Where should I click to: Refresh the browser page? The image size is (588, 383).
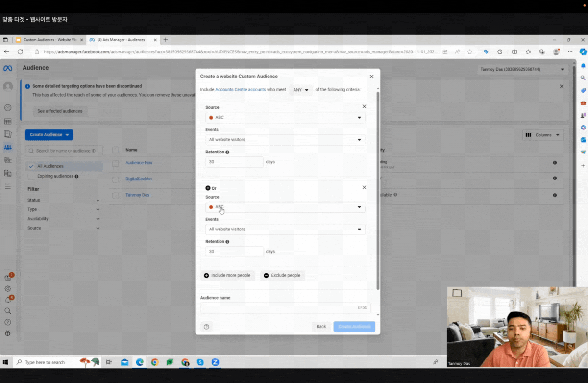[20, 51]
